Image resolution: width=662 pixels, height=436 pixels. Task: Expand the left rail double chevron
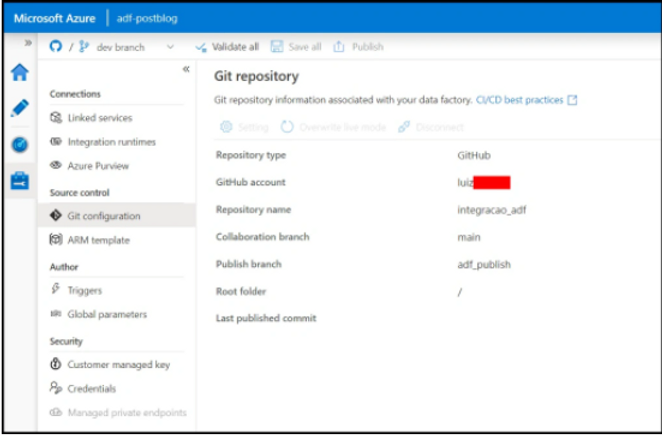[x=28, y=43]
